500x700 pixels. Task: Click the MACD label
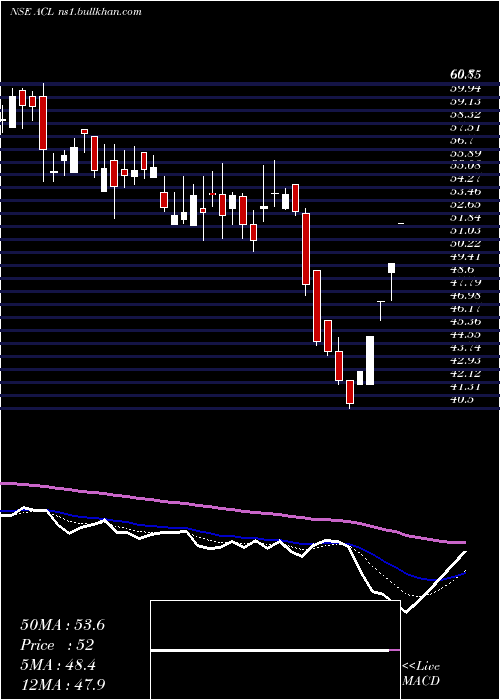421,681
